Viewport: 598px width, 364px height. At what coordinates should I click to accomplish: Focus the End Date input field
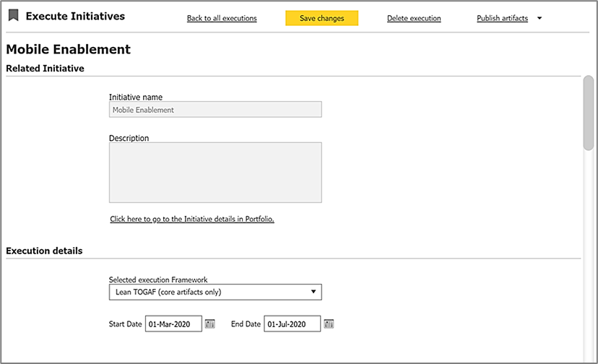[292, 324]
